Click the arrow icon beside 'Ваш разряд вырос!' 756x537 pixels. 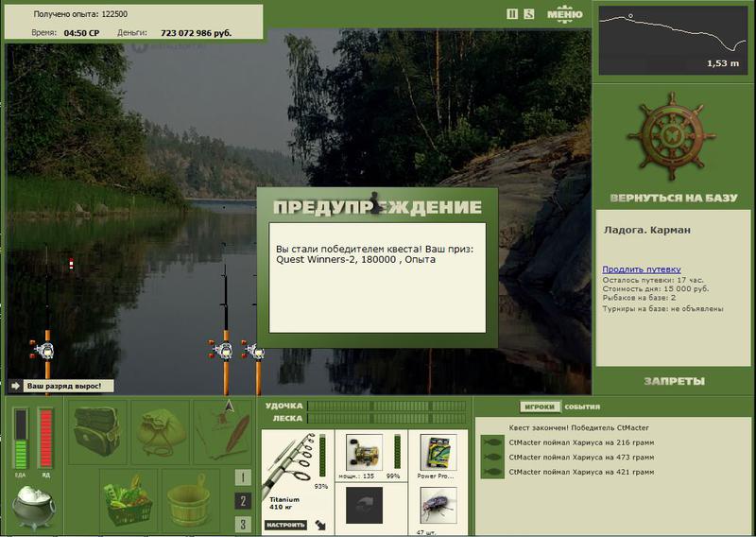(x=15, y=386)
